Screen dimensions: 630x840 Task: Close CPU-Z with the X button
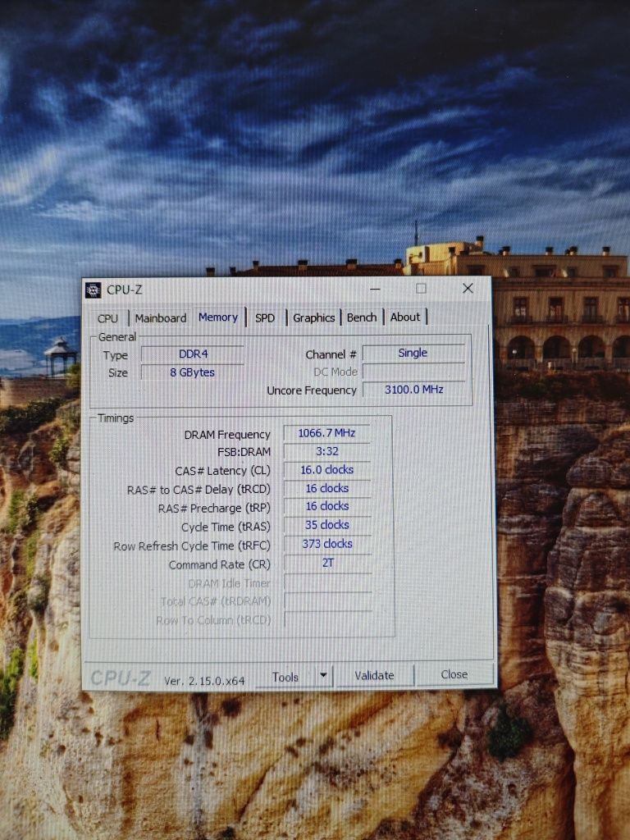point(468,288)
